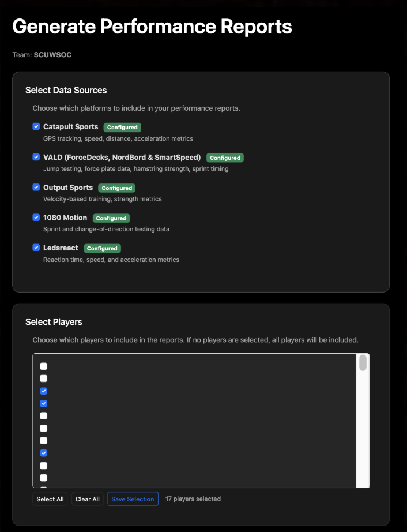This screenshot has height=532, width=407.
Task: Click the Configured badge beside Catapult Sports
Action: click(x=122, y=128)
